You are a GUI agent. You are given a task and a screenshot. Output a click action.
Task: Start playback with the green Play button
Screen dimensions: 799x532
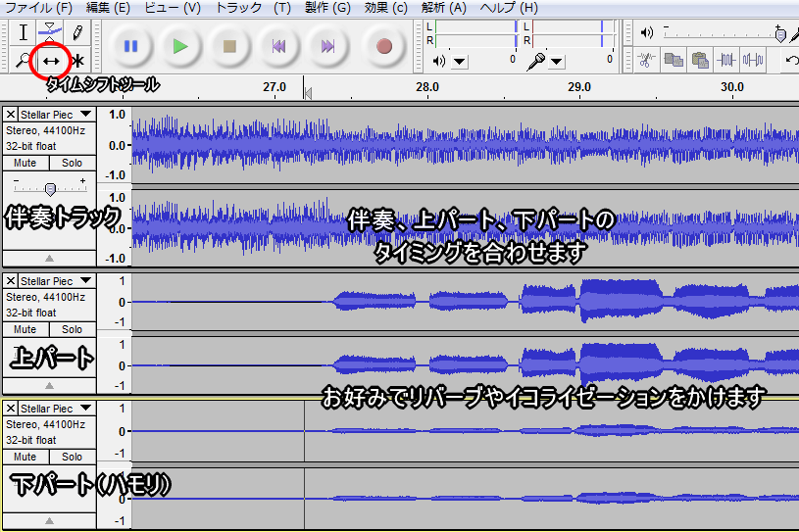tap(179, 47)
